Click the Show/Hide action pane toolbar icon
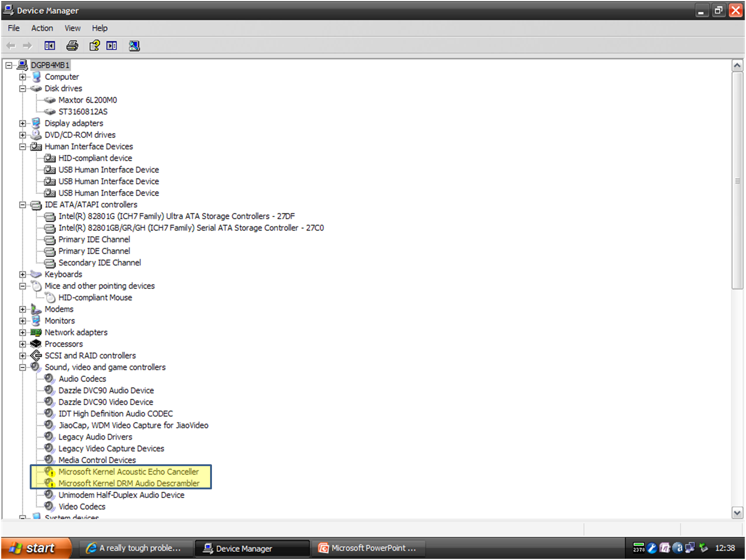 point(112,46)
